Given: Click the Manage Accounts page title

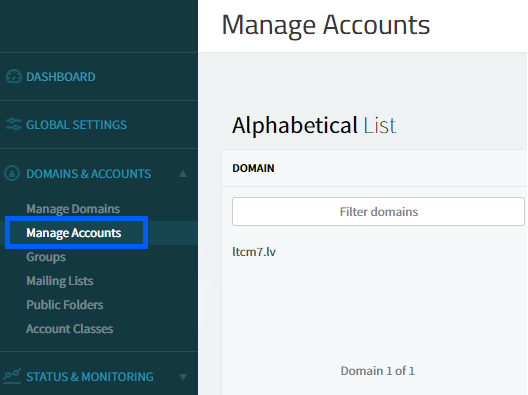Looking at the screenshot, I should pyautogui.click(x=326, y=25).
